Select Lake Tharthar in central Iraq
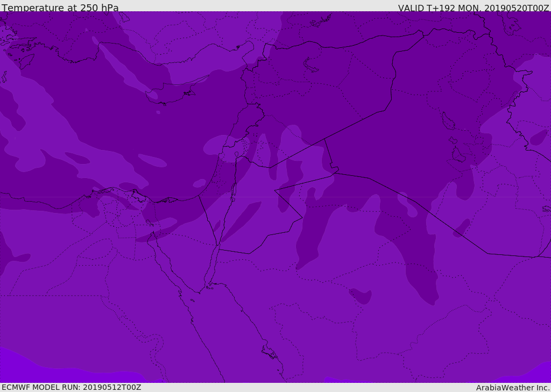 pyautogui.click(x=447, y=122)
